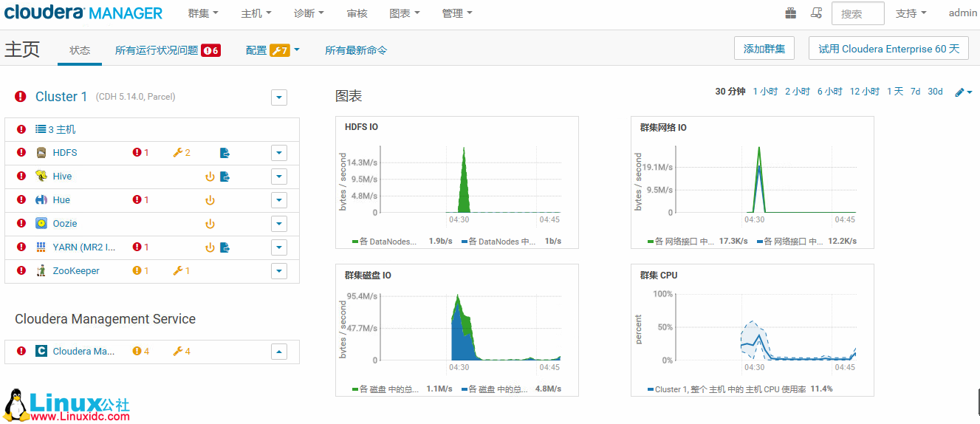Click the 搜索 search field
The image size is (980, 424).
click(857, 13)
